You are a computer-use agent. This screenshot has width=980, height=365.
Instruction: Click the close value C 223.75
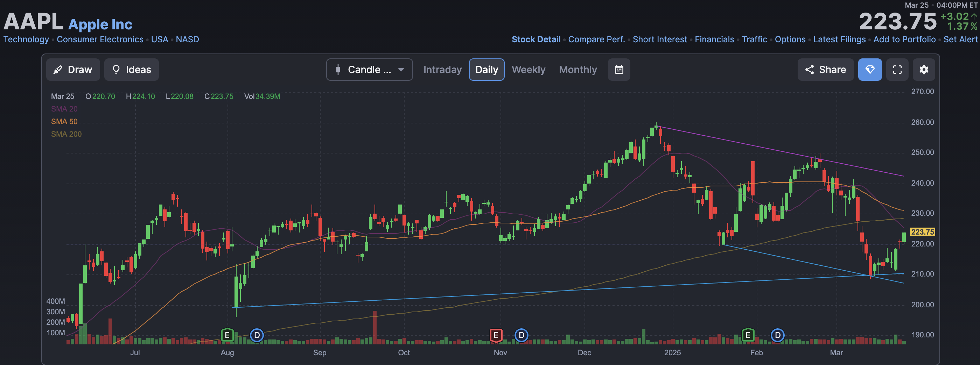pos(219,96)
